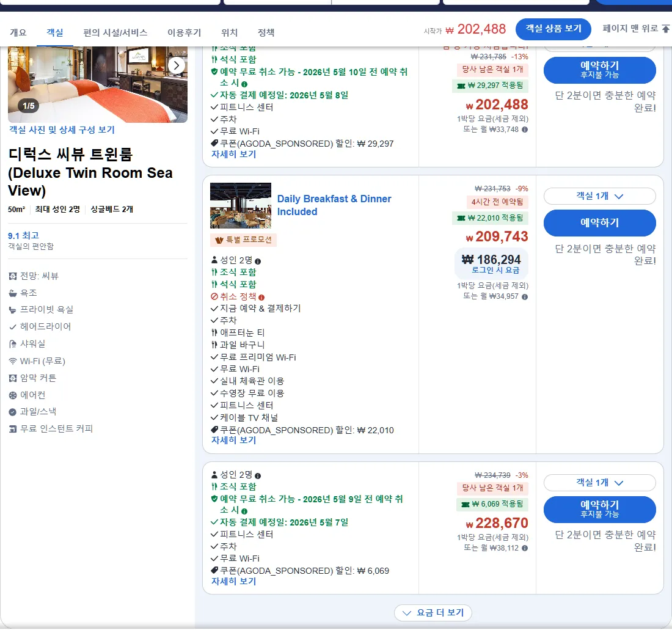672x630 pixels.
Task: Click the ₩186,294 로그인 시 요금 badge
Action: pyautogui.click(x=491, y=263)
